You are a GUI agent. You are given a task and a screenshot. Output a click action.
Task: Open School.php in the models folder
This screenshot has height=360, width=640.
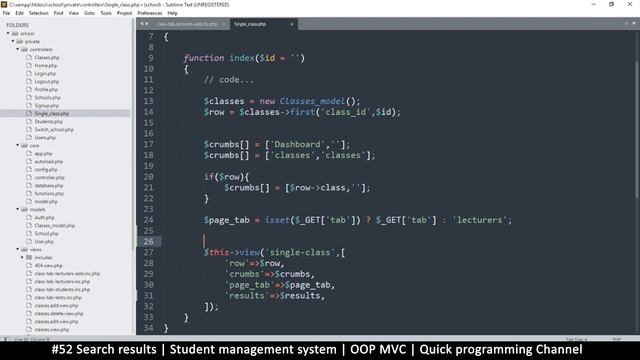46,233
